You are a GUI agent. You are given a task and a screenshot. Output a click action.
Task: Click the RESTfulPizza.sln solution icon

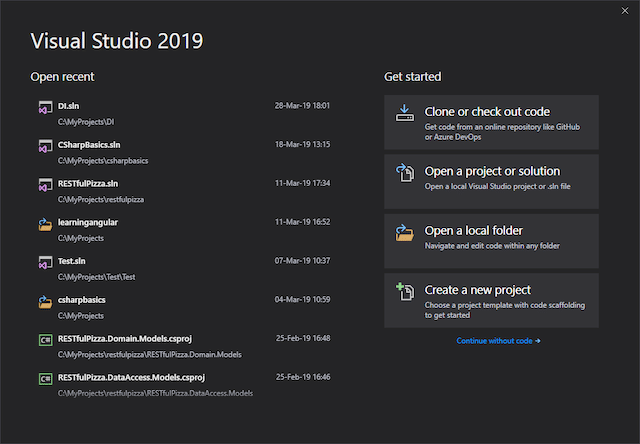pyautogui.click(x=45, y=185)
